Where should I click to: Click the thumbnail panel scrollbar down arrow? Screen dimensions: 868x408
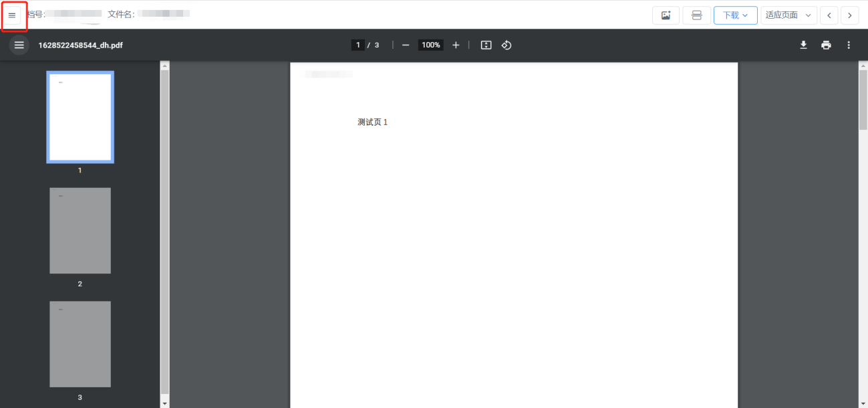point(165,403)
